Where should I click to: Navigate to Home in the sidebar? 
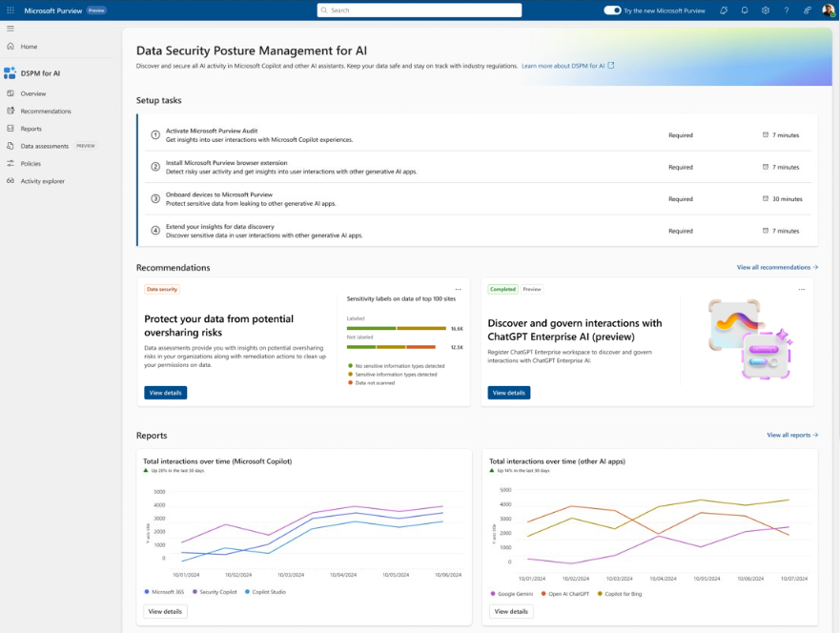(x=29, y=46)
